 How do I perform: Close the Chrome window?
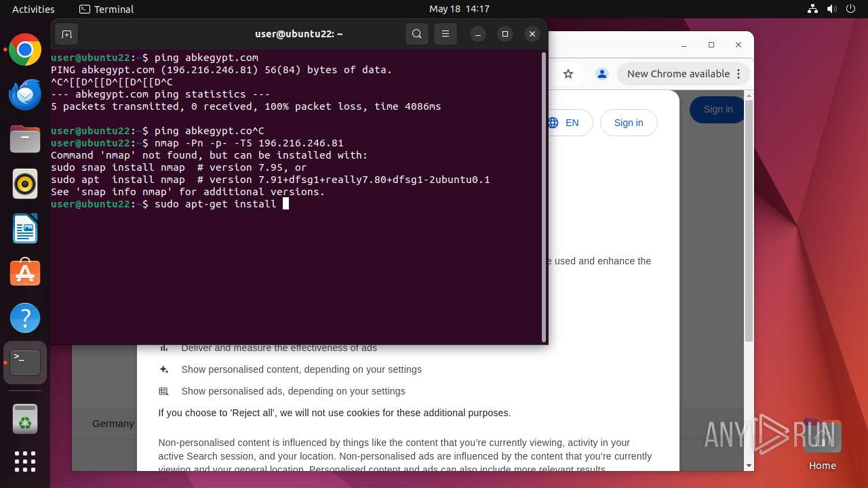coord(738,45)
